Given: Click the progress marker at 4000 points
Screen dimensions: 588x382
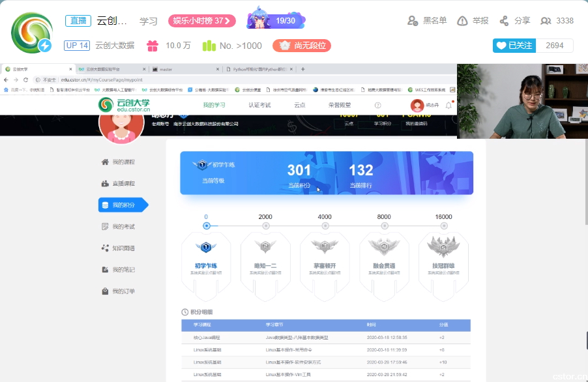Looking at the screenshot, I should [x=325, y=226].
